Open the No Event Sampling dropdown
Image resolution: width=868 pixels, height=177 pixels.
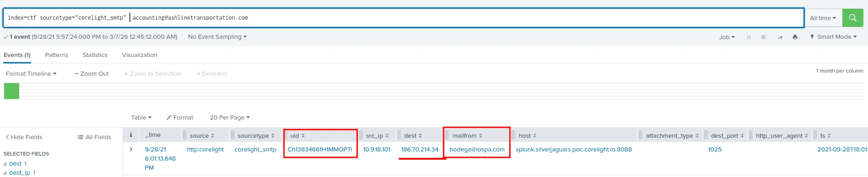217,37
